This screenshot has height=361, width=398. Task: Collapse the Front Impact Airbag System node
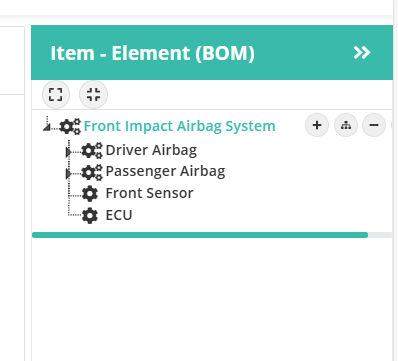pyautogui.click(x=47, y=127)
